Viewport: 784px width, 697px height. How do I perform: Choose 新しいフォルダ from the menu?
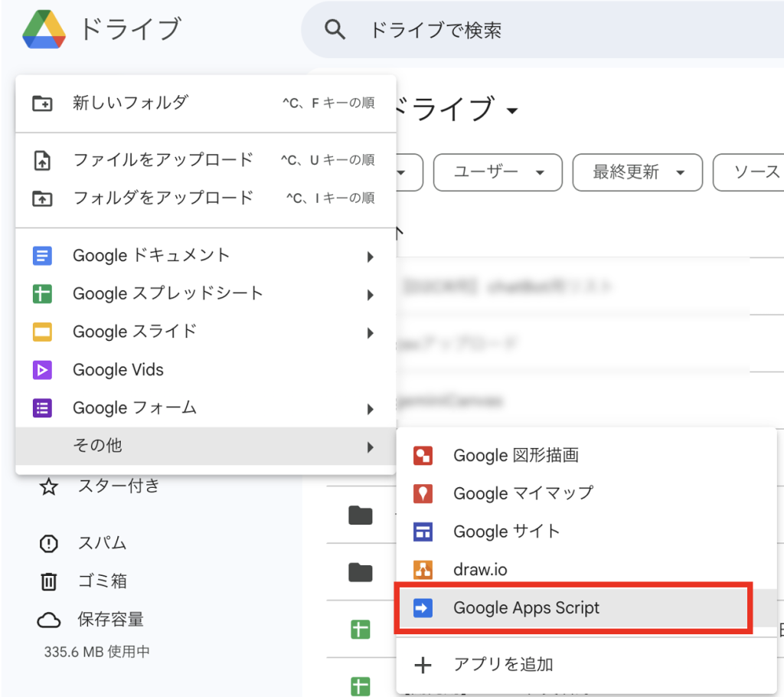(130, 103)
